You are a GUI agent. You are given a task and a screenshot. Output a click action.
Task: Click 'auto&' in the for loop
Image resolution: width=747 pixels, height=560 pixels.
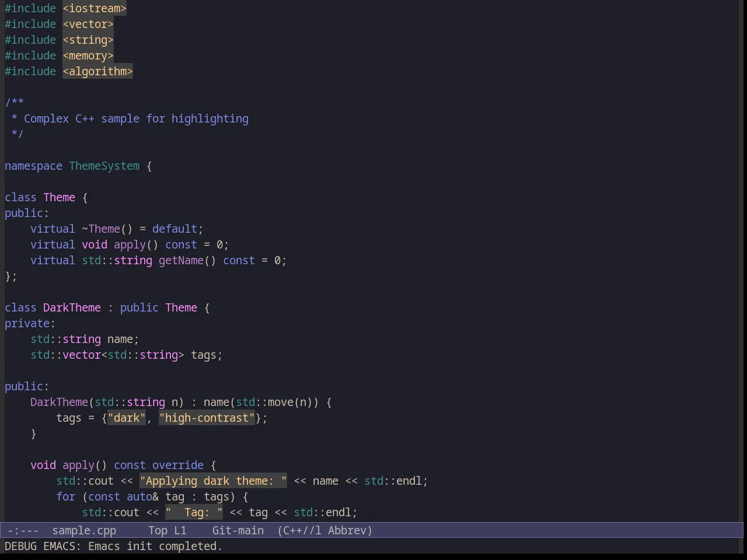click(142, 496)
